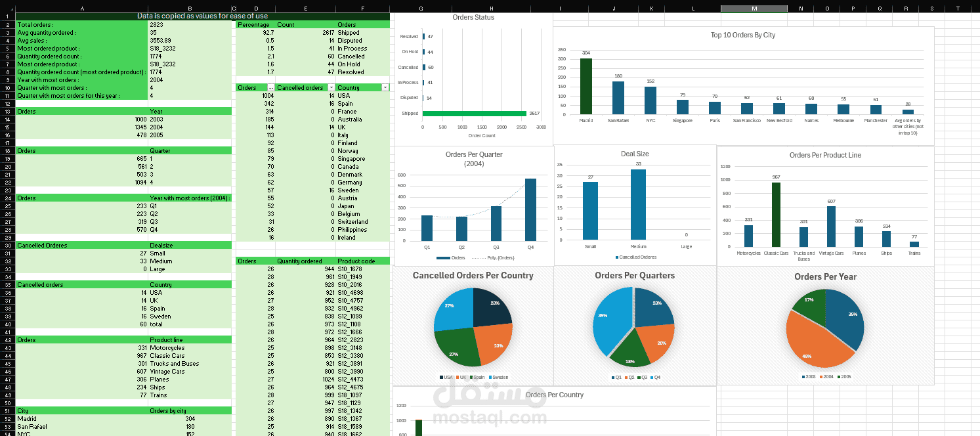The height and width of the screenshot is (436, 980).
Task: Click the Trains bar in product line chart
Action: pyautogui.click(x=914, y=244)
